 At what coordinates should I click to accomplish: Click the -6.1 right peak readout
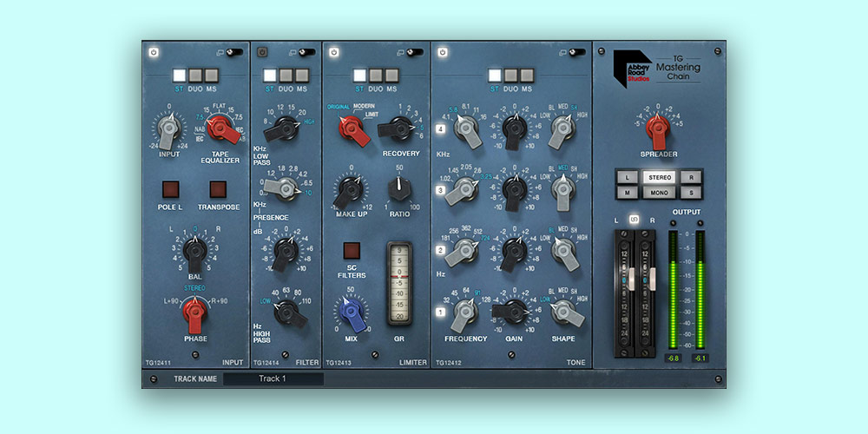click(700, 358)
